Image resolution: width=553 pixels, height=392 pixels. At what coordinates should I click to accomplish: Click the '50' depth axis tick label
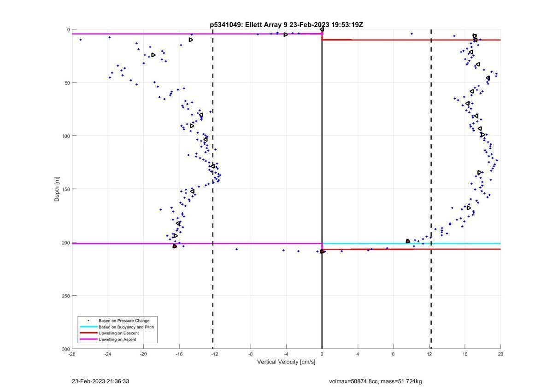(67, 83)
